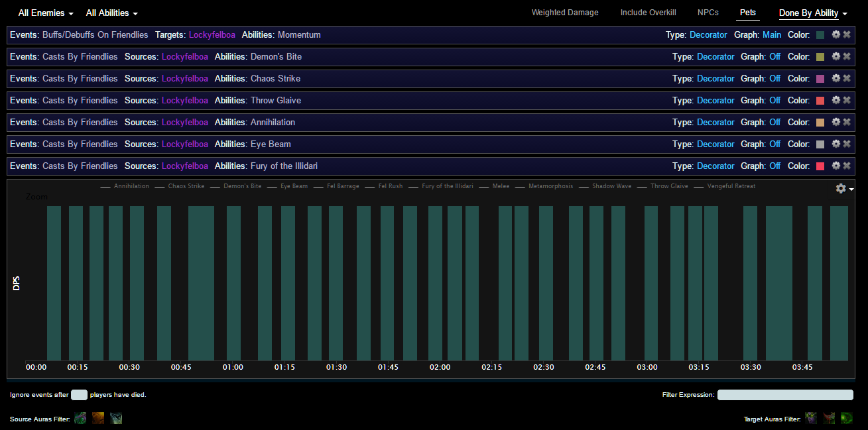Toggle Shadow Wave series in the chart legend
The height and width of the screenshot is (430, 868).
click(605, 186)
